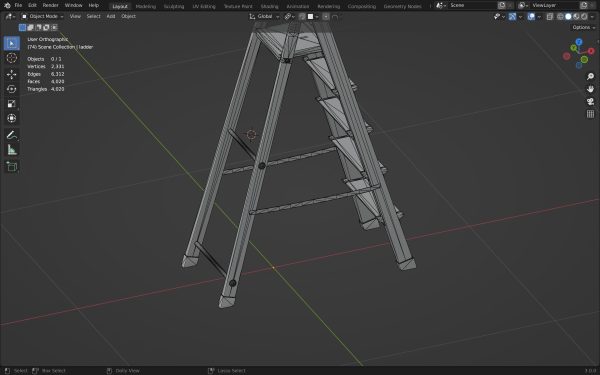This screenshot has width=600, height=375.
Task: Choose the Add Cube tool
Action: pyautogui.click(x=11, y=166)
